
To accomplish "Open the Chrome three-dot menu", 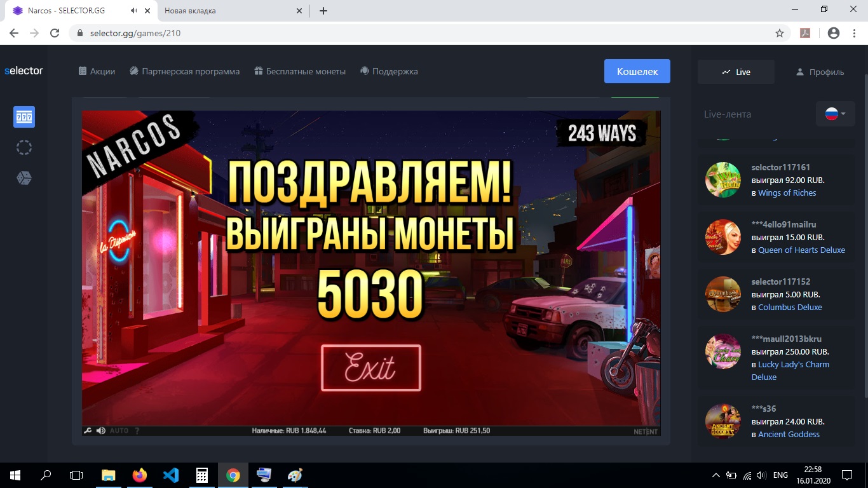I will pos(854,33).
